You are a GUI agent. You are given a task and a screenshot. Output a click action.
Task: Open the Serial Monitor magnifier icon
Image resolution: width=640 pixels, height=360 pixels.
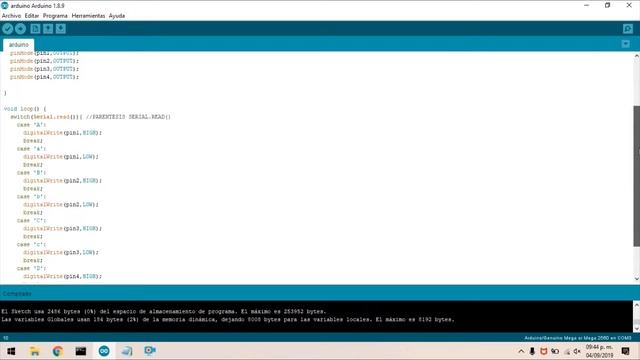(628, 29)
